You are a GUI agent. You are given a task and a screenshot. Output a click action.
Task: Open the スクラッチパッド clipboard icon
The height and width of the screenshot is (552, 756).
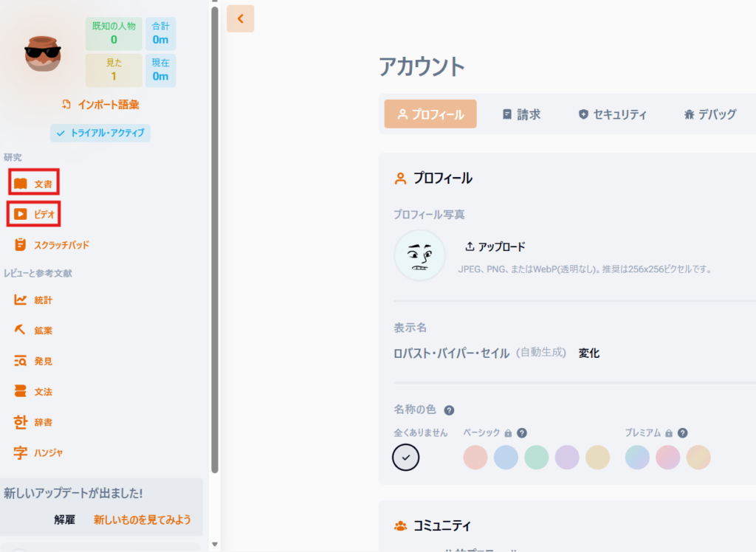(x=21, y=245)
